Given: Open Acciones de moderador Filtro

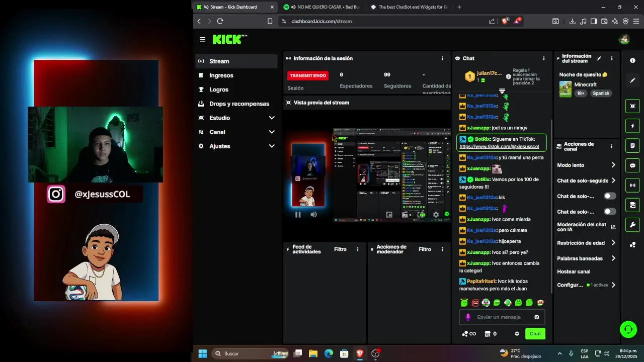Looking at the screenshot, I should [x=425, y=249].
